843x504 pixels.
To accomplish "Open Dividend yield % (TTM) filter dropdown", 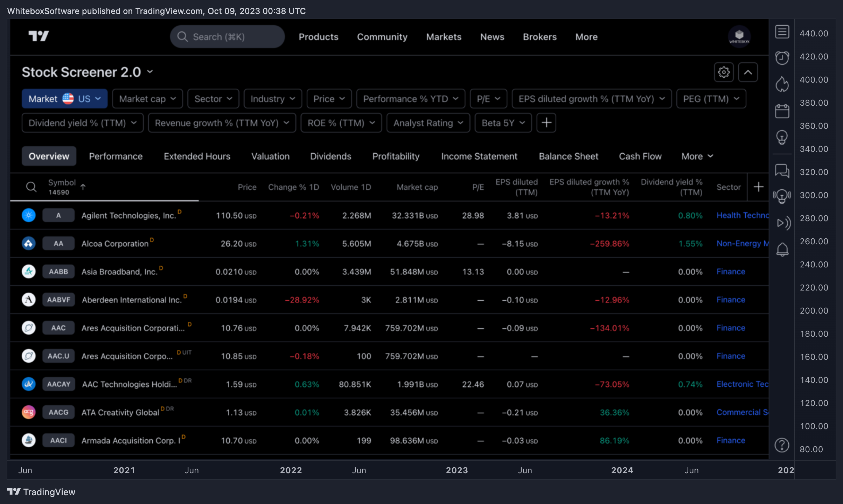I will point(83,123).
